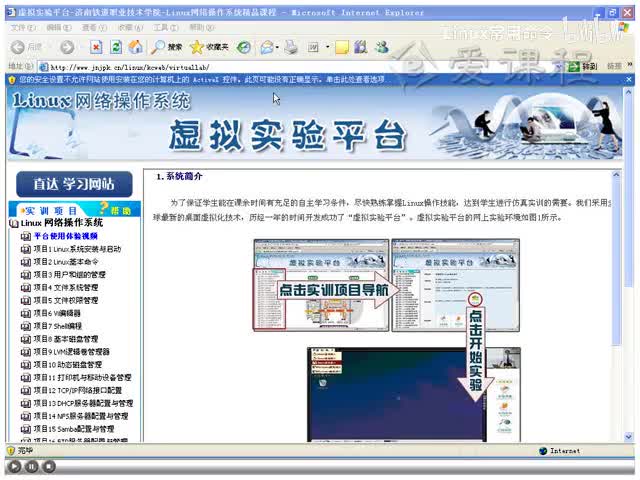Click the book icon beside Linux 网络操作系统
This screenshot has width=640, height=480.
[x=13, y=223]
